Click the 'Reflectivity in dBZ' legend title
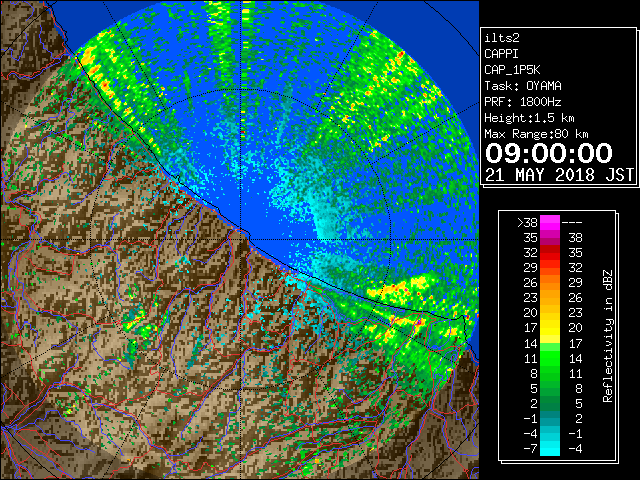 pyautogui.click(x=608, y=336)
